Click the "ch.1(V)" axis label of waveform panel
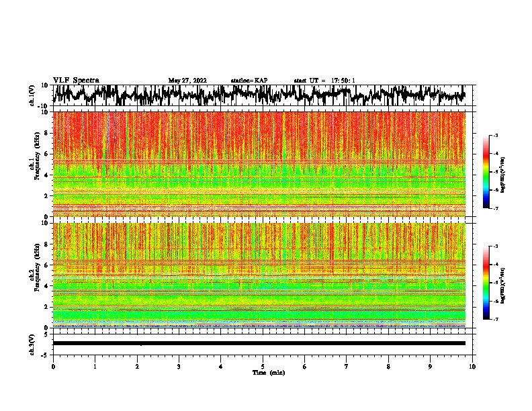 coord(32,95)
